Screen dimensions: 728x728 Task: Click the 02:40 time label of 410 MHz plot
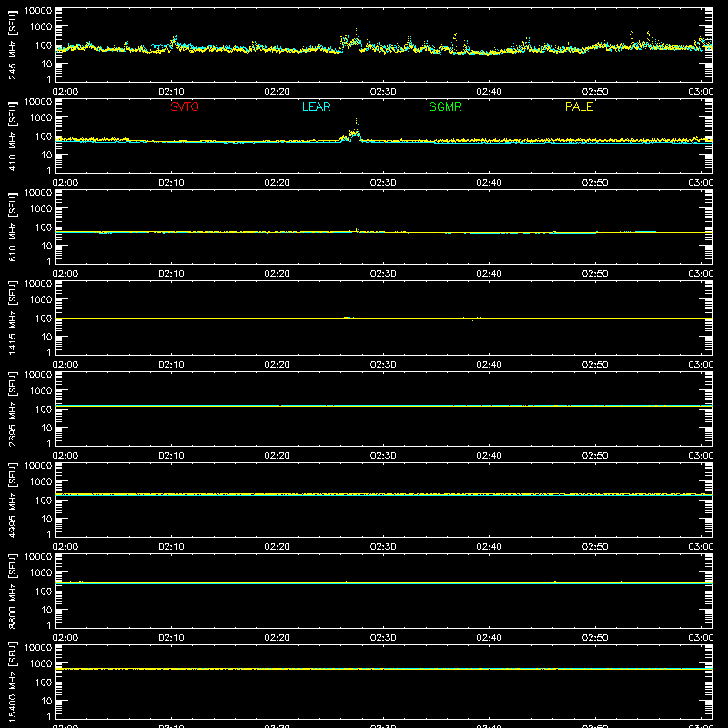click(x=489, y=183)
